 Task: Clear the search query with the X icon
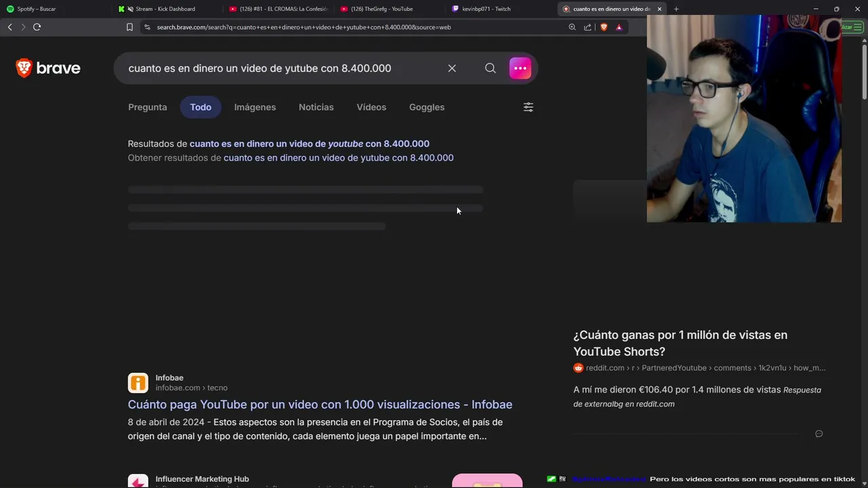(452, 68)
